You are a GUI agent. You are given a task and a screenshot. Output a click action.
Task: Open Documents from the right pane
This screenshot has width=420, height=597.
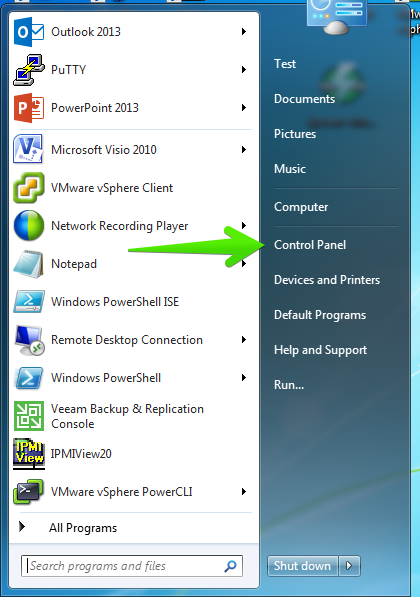tap(304, 99)
